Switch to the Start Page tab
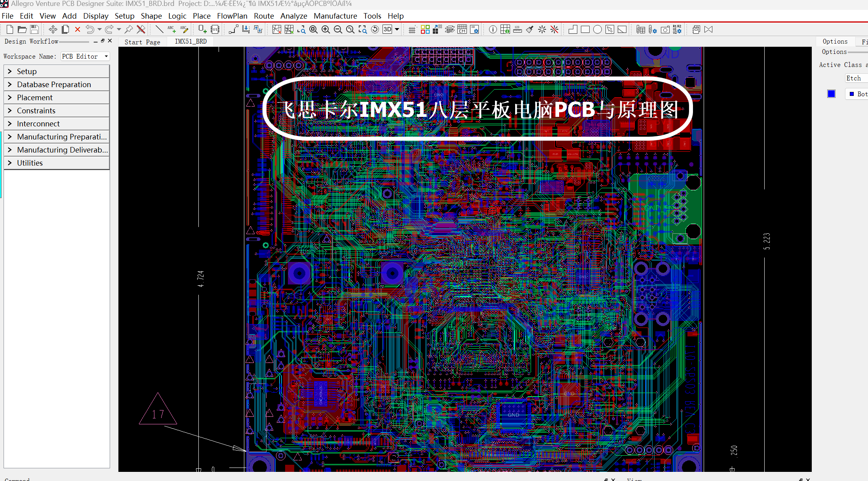The width and height of the screenshot is (868, 481). [142, 42]
